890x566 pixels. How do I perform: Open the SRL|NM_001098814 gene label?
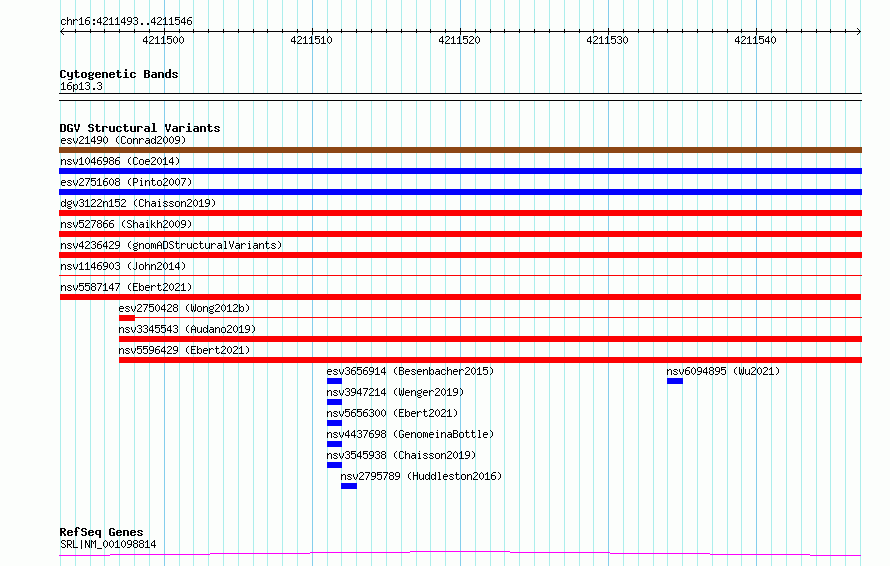coord(108,544)
